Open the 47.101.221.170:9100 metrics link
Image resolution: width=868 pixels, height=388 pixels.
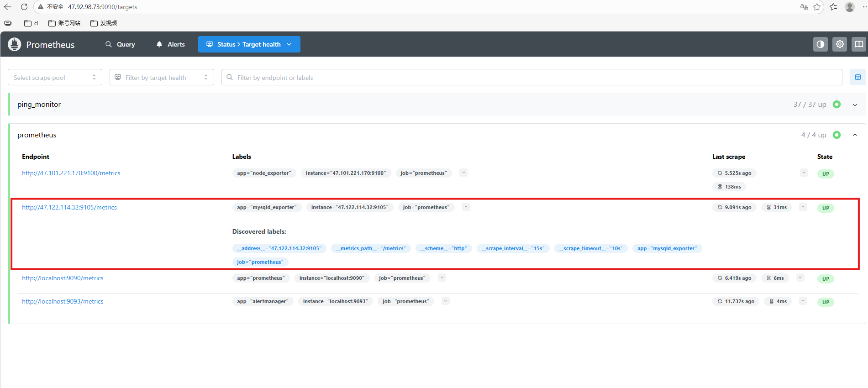pyautogui.click(x=71, y=173)
